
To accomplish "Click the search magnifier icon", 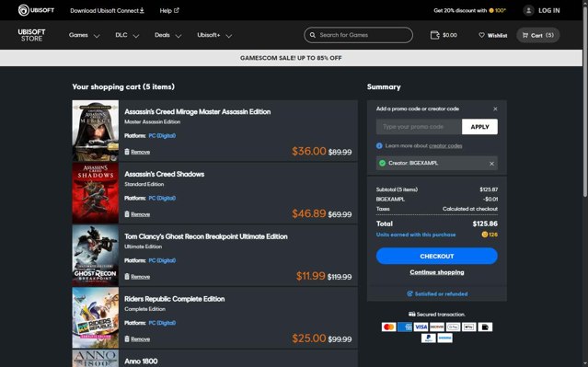I will point(312,35).
